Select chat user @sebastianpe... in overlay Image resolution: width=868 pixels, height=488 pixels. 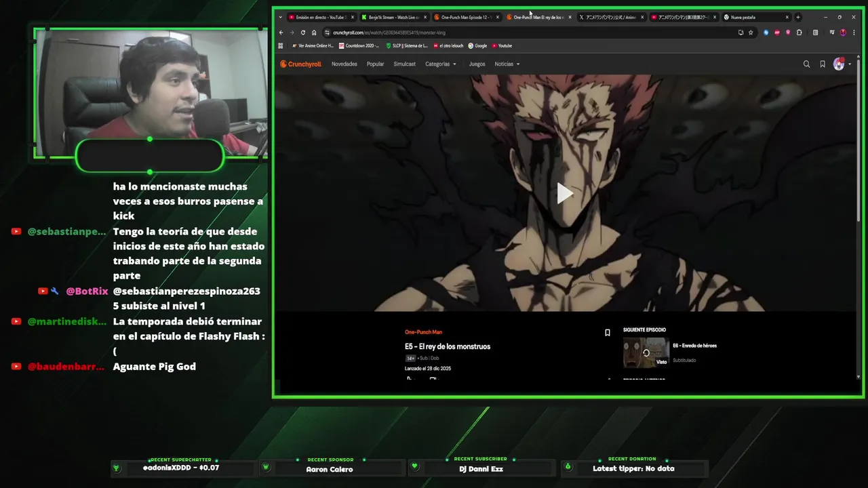pos(66,232)
